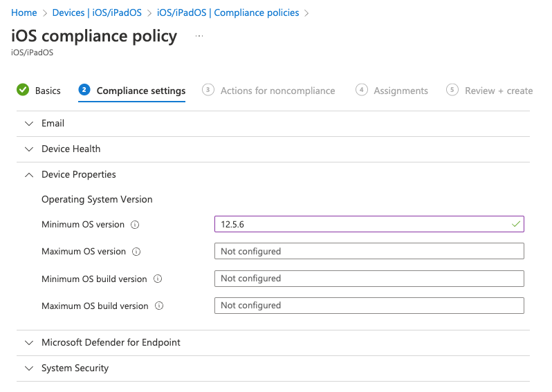Click the Maximum OS build version input field
The image size is (552, 392).
click(x=369, y=306)
